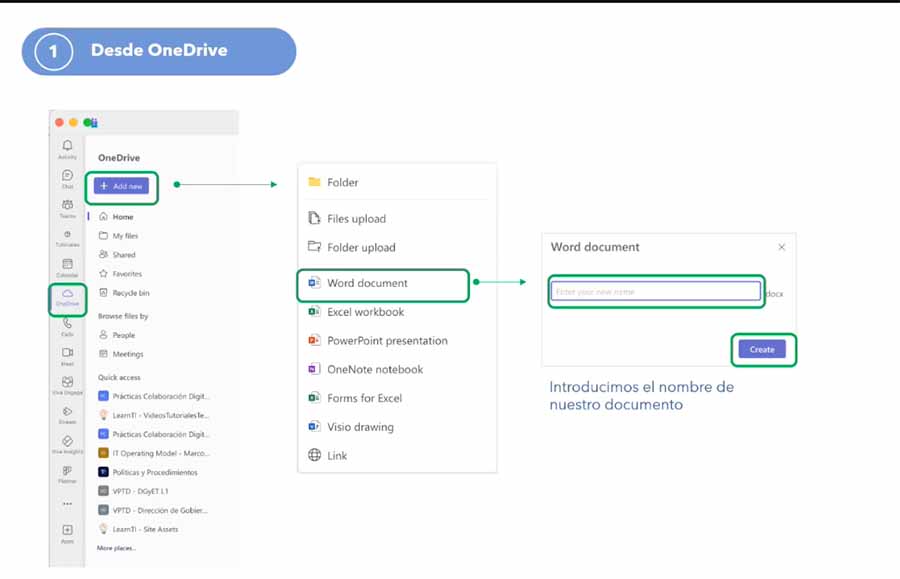Screen dimensions: 900x579
Task: Go to Home in OneDrive navigation
Action: pyautogui.click(x=117, y=217)
